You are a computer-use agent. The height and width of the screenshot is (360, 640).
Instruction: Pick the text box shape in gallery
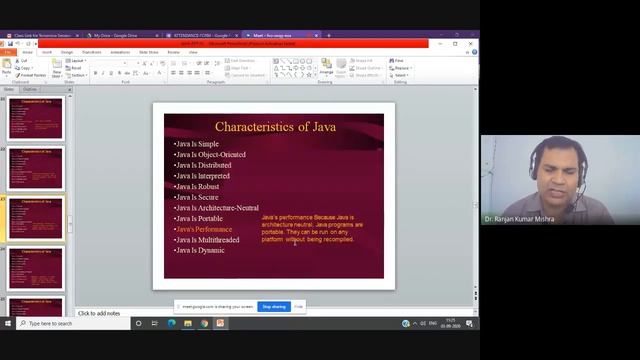(276, 61)
